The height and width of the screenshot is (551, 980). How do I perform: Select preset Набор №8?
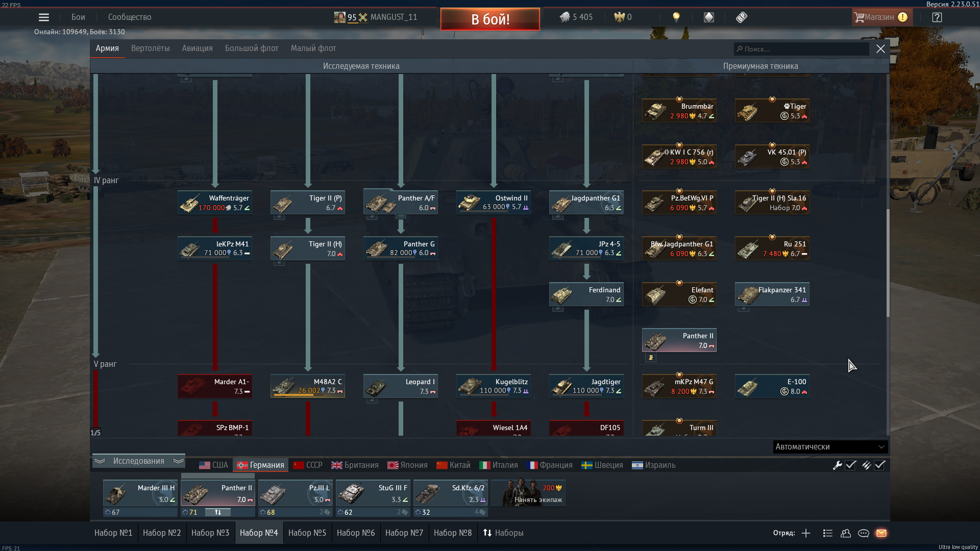[x=453, y=533]
